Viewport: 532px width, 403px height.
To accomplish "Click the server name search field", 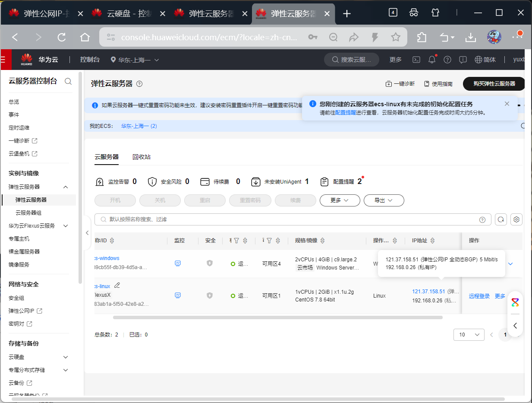I will [293, 219].
